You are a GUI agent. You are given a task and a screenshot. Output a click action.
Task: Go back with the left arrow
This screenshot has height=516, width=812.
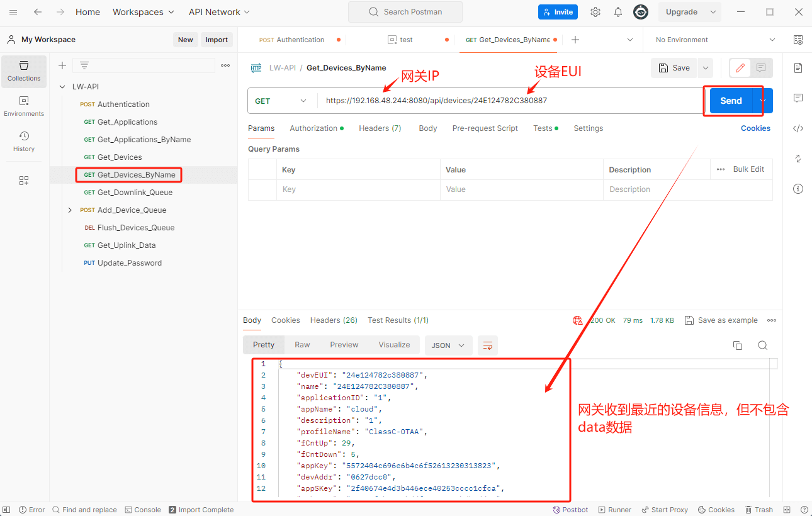pos(38,12)
